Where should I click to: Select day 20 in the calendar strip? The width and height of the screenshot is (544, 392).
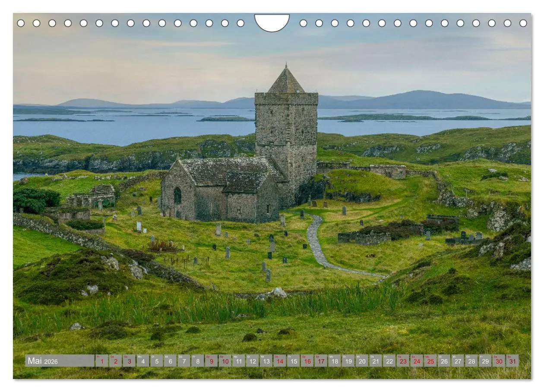[x=362, y=361]
